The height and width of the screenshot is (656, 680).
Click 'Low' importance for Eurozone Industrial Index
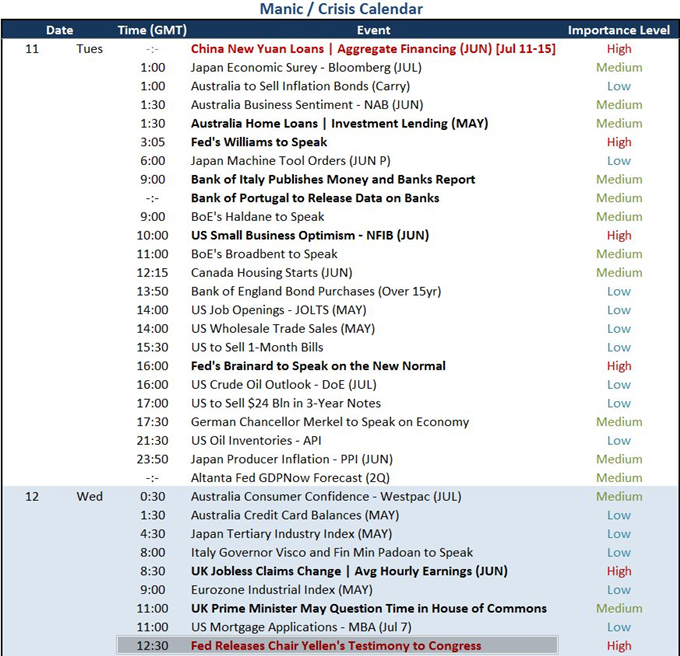click(x=619, y=590)
